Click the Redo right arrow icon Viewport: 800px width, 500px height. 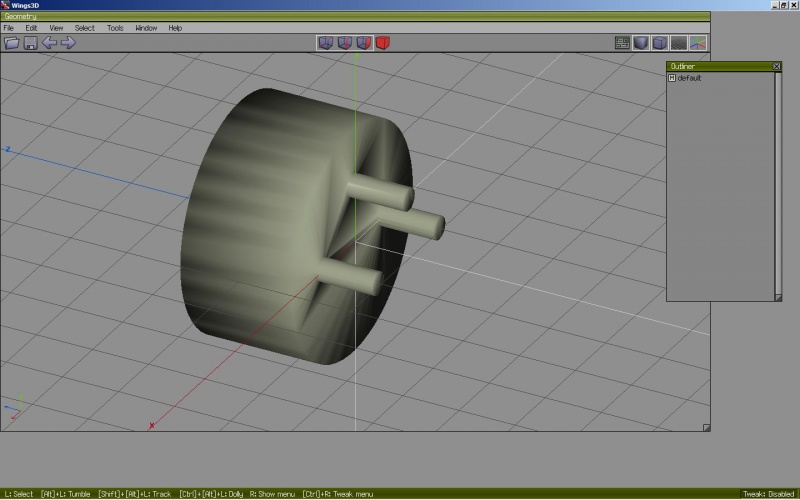[x=68, y=43]
